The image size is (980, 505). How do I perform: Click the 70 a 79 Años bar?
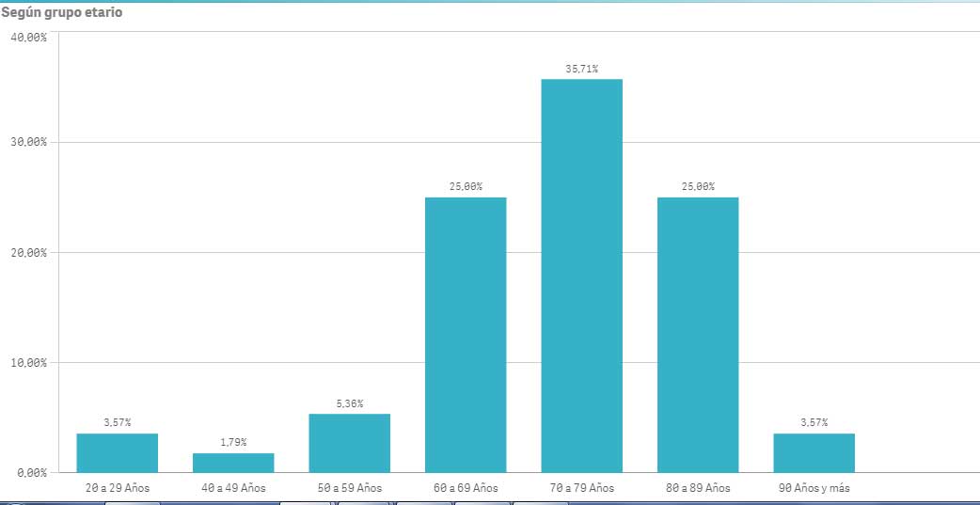581,275
